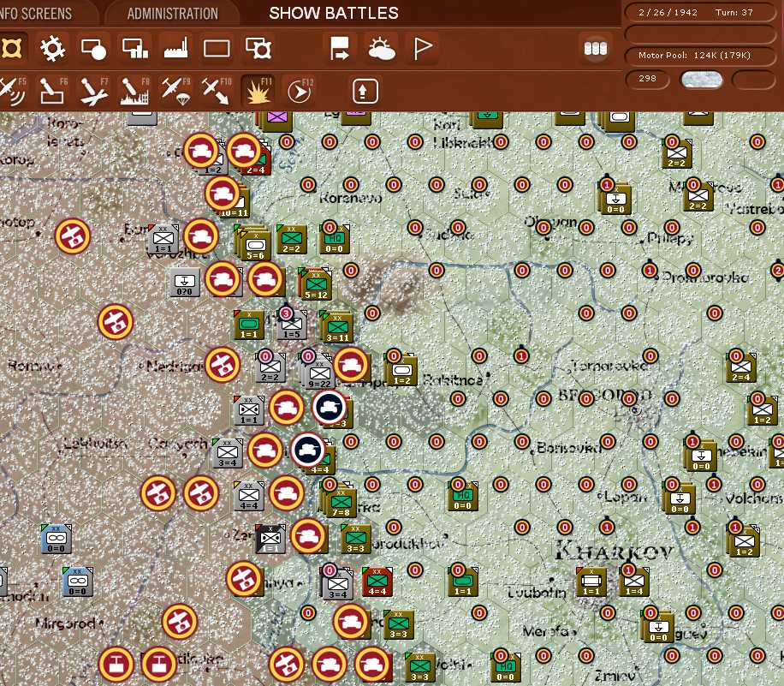
Task: Open the lower dark-blue tank battle marker
Action: tap(308, 450)
